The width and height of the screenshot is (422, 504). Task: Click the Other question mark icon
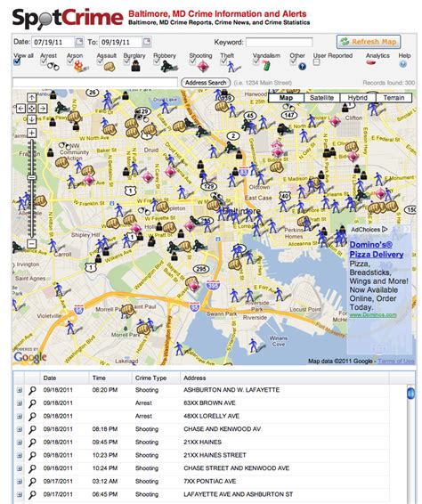tap(302, 67)
